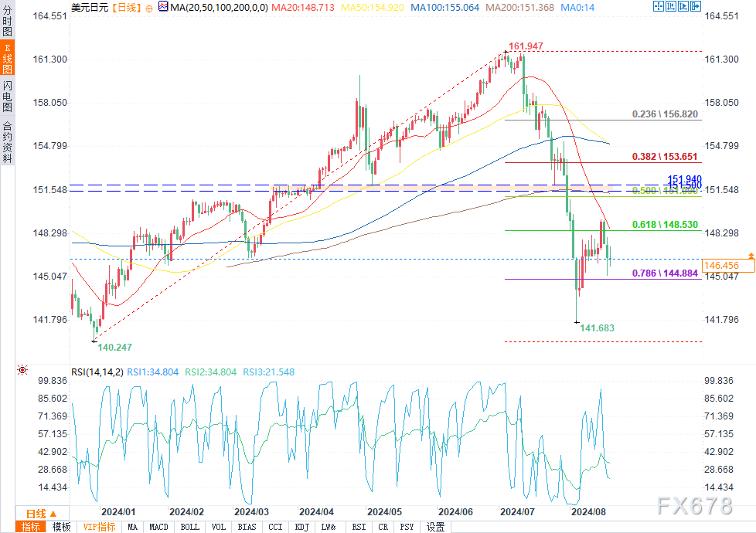Click the 0.236 \ 156.820 Fibonacci label
This screenshot has width=756, height=533.
click(x=665, y=114)
